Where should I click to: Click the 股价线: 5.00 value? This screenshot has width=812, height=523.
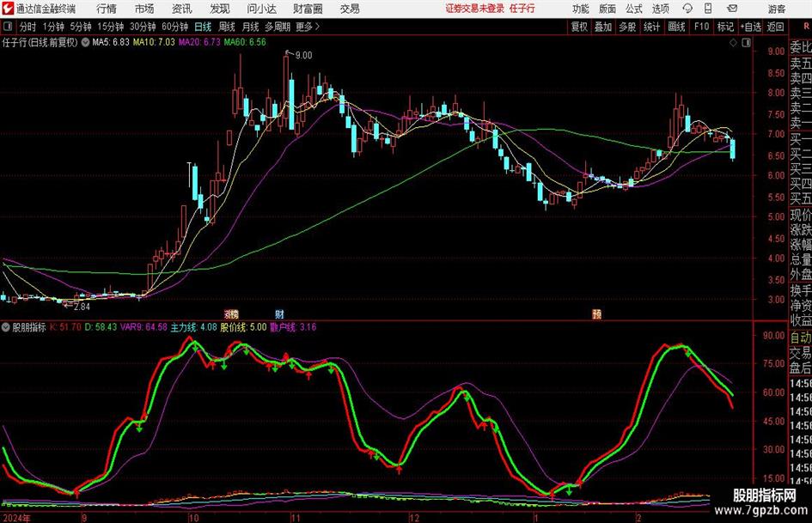pos(243,327)
